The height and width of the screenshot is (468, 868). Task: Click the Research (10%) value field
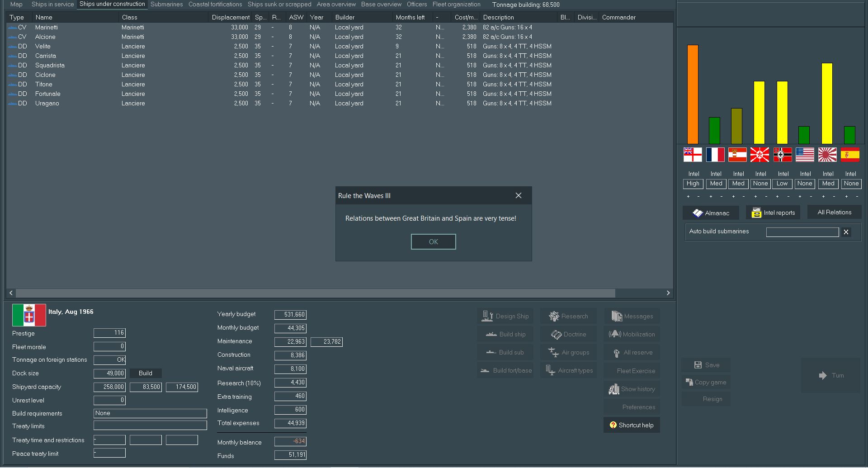click(x=290, y=383)
